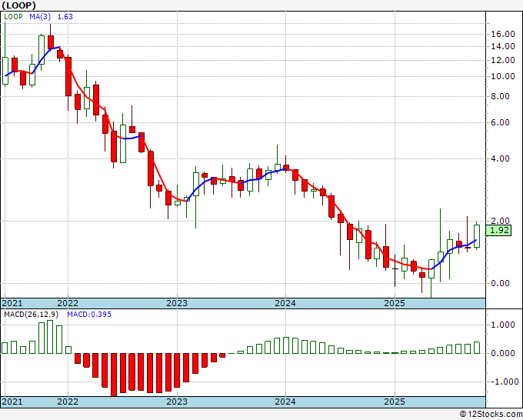Click 2021 on the MACD panel time axis
523x420 pixels.
pyautogui.click(x=12, y=402)
